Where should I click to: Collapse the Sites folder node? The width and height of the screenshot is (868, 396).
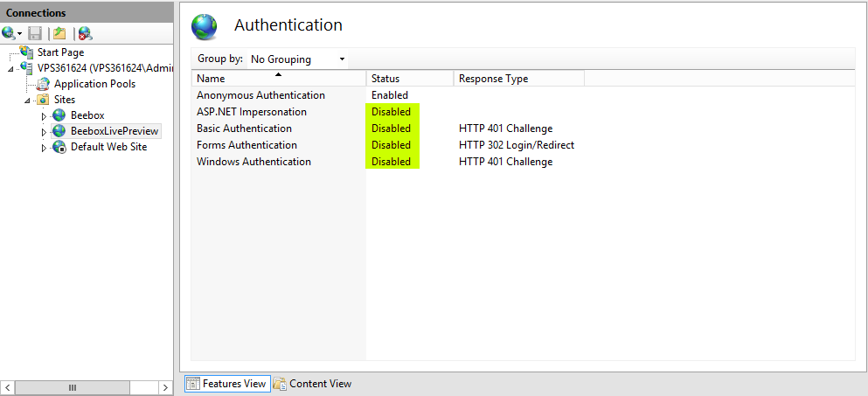(28, 101)
